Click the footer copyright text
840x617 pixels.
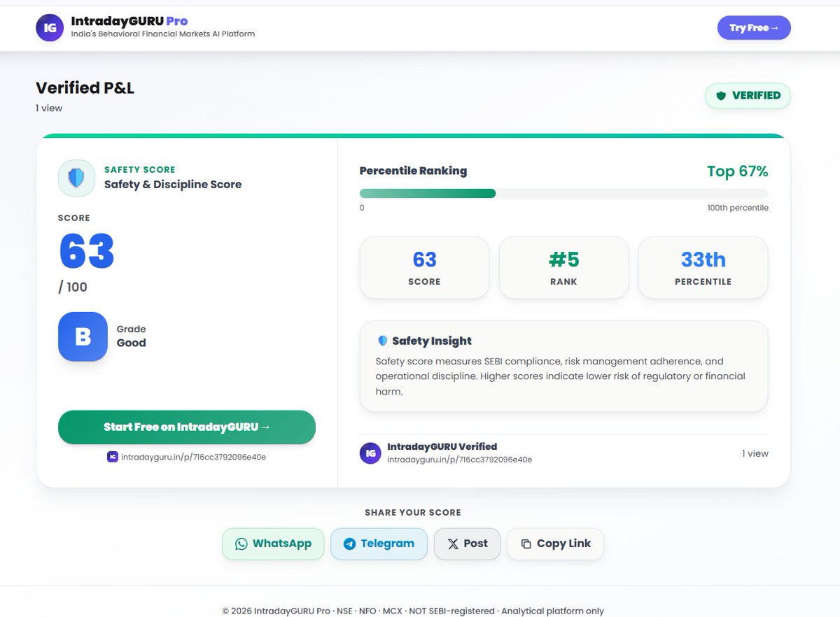click(413, 611)
